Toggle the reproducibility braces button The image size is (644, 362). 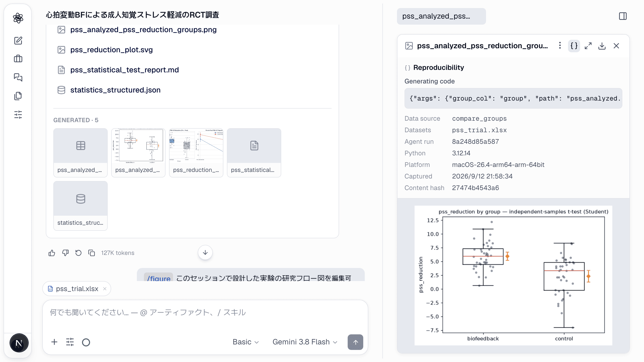574,46
